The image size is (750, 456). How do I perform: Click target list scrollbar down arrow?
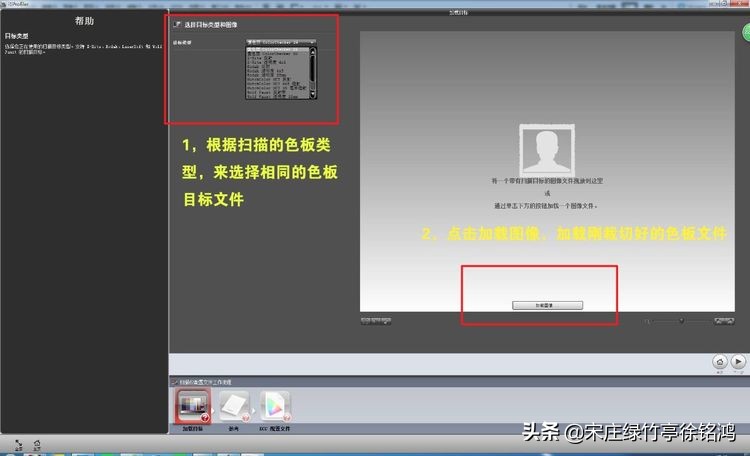click(x=313, y=95)
